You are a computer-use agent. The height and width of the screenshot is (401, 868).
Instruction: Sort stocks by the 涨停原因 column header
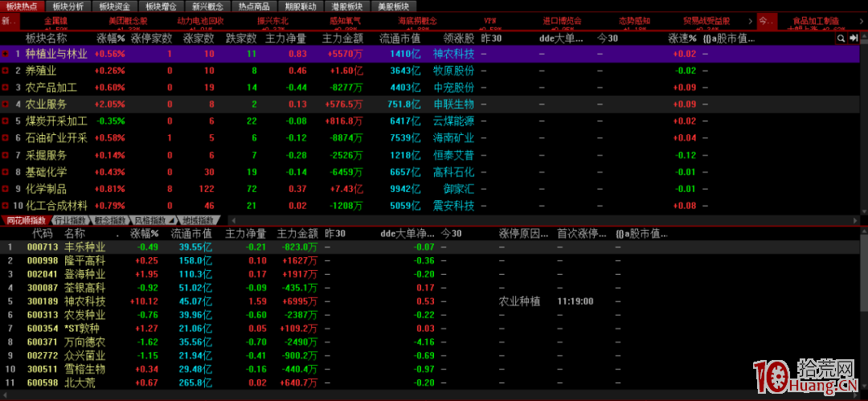pyautogui.click(x=524, y=233)
